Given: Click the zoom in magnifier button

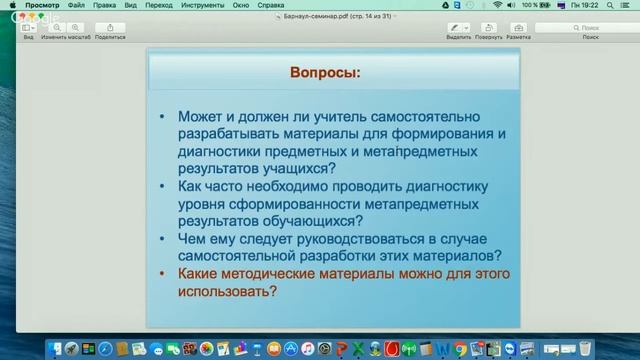Looking at the screenshot, I should (76, 28).
